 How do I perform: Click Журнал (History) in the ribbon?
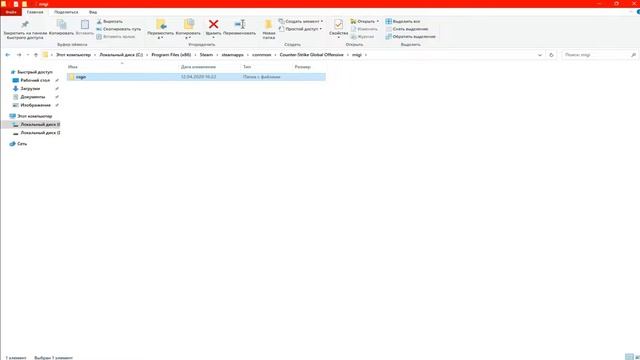[362, 37]
